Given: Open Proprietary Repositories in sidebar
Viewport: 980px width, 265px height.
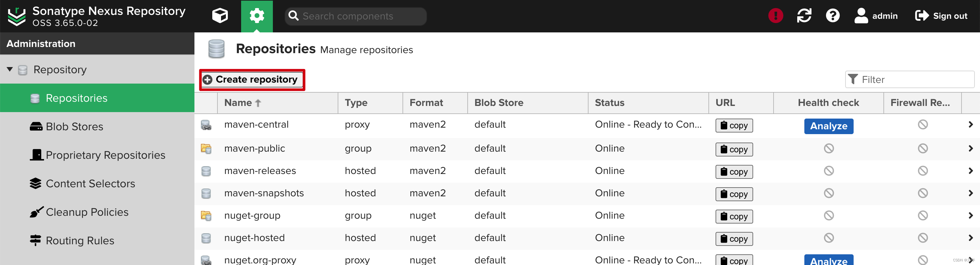Looking at the screenshot, I should coord(97,155).
